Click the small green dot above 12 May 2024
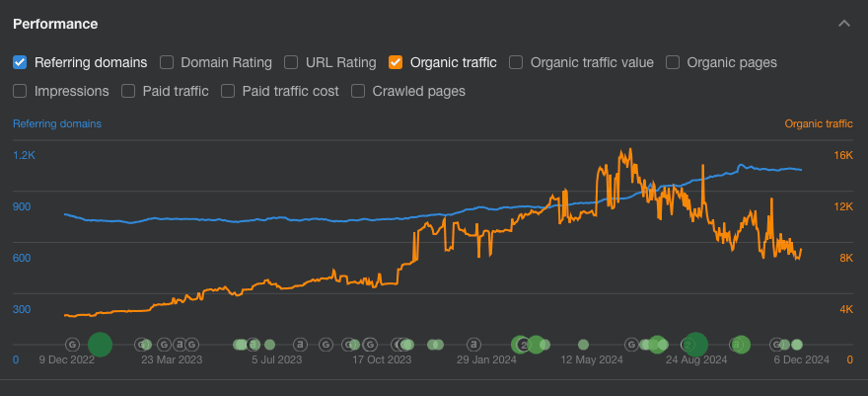The height and width of the screenshot is (396, 868). coord(583,345)
